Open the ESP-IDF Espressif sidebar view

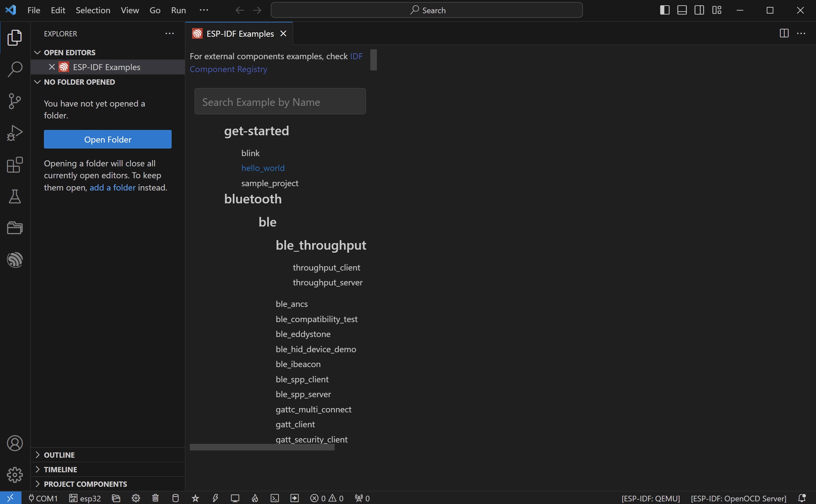coord(15,260)
